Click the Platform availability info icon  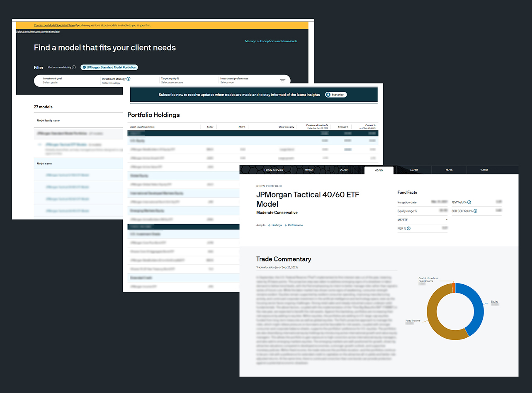(74, 67)
